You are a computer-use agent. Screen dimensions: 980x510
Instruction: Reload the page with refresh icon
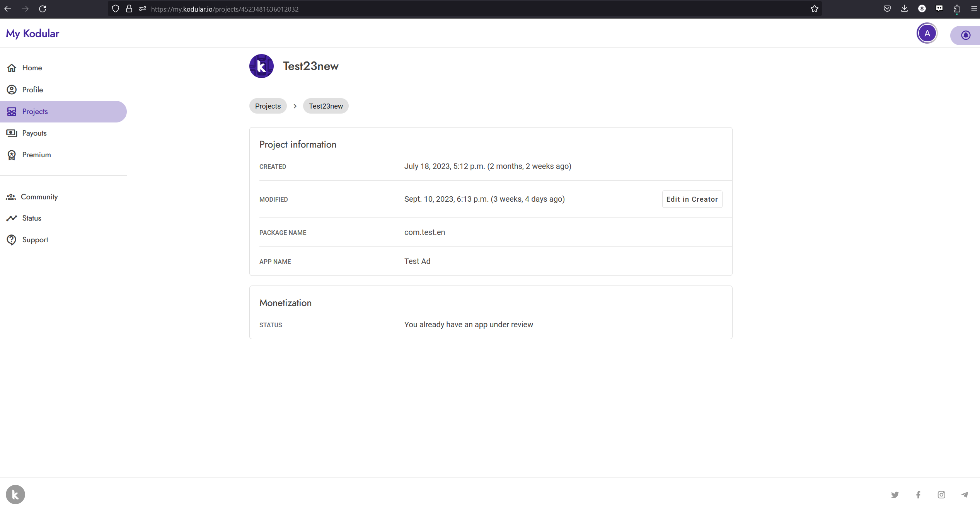[43, 8]
